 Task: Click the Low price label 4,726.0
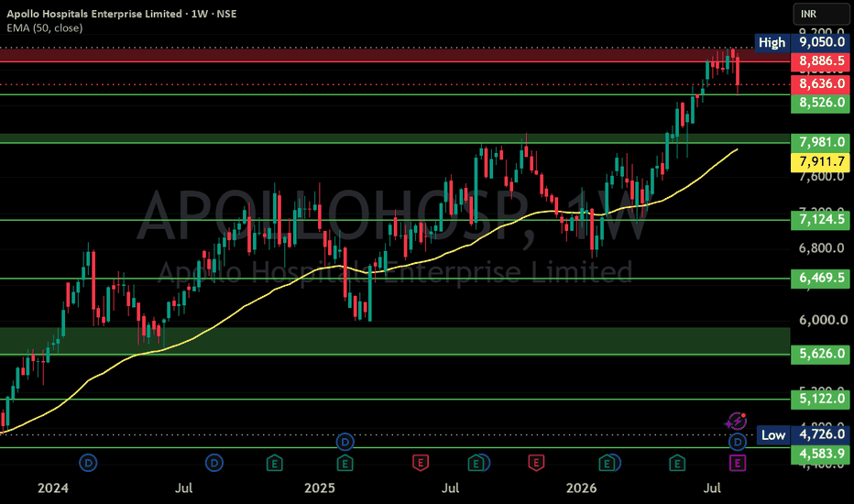tap(821, 434)
